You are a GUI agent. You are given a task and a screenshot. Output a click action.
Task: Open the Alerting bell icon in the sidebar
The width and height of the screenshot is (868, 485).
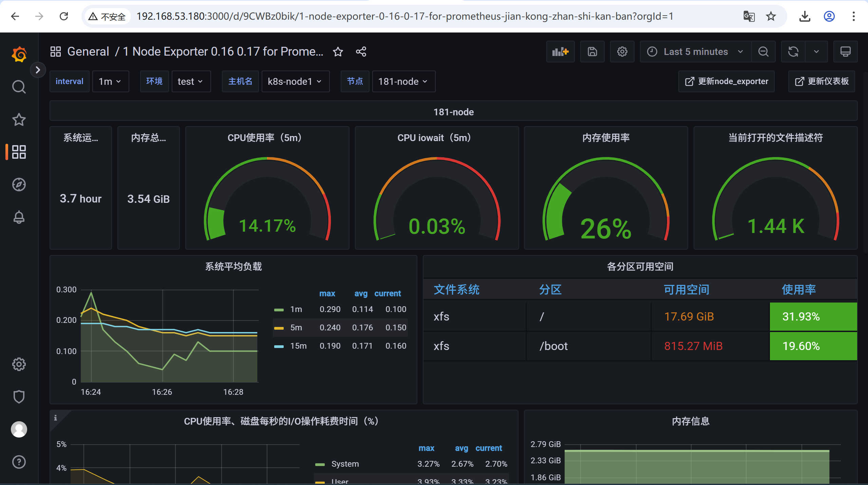pos(19,217)
